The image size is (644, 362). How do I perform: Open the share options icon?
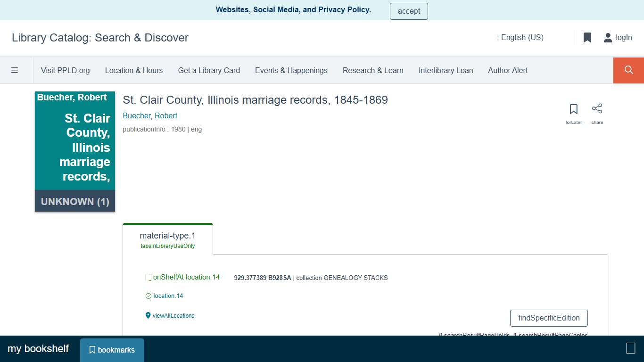point(597,109)
